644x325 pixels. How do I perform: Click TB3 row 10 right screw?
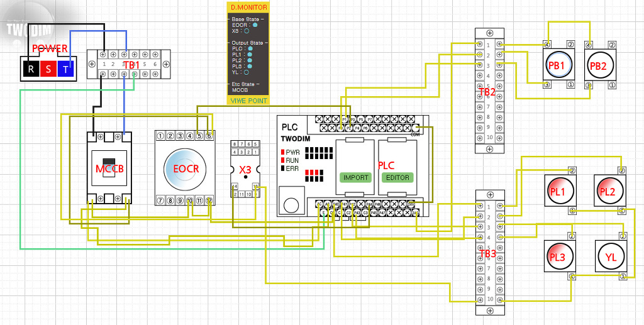(x=499, y=300)
